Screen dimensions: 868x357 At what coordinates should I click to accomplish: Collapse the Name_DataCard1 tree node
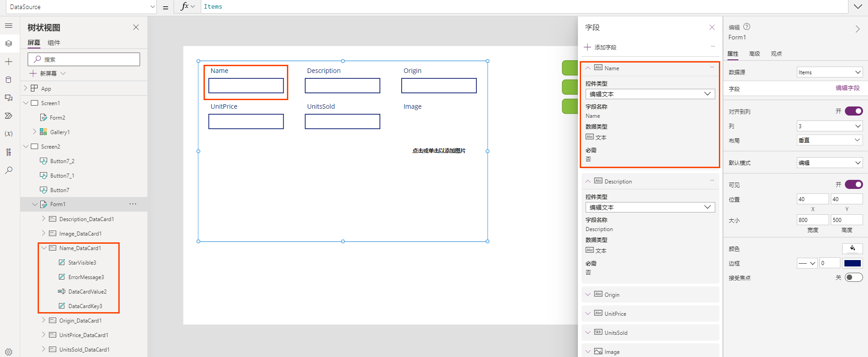(x=44, y=248)
